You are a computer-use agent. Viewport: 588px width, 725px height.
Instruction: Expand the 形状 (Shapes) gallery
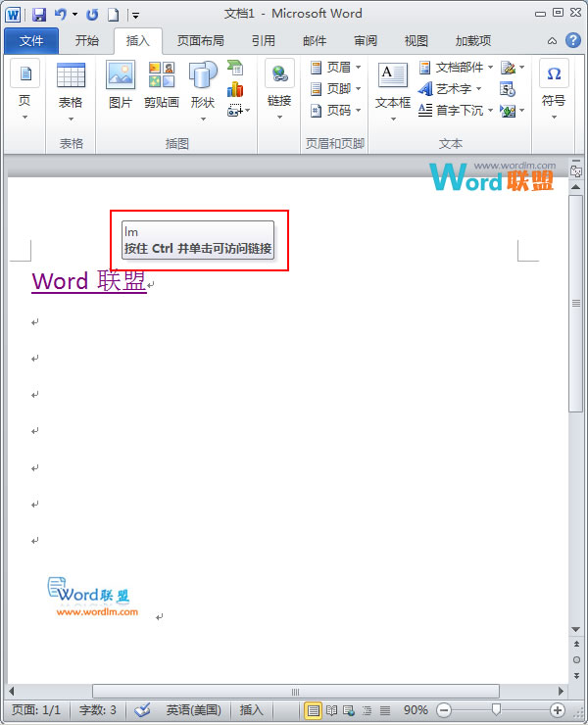point(203,88)
